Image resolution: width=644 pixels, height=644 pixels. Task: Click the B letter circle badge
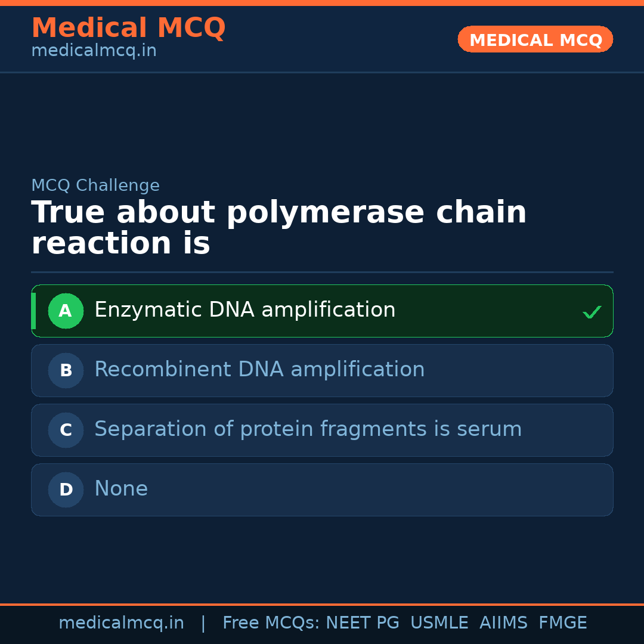point(66,370)
